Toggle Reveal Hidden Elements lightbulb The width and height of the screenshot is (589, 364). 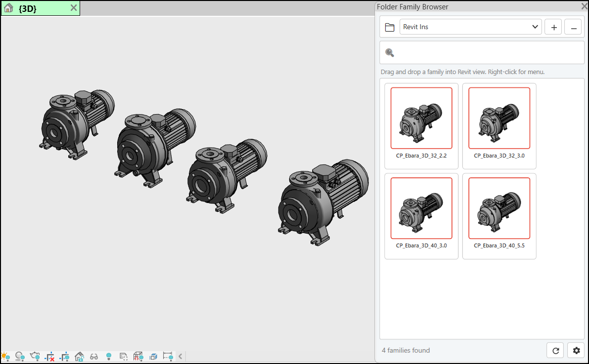tap(109, 356)
